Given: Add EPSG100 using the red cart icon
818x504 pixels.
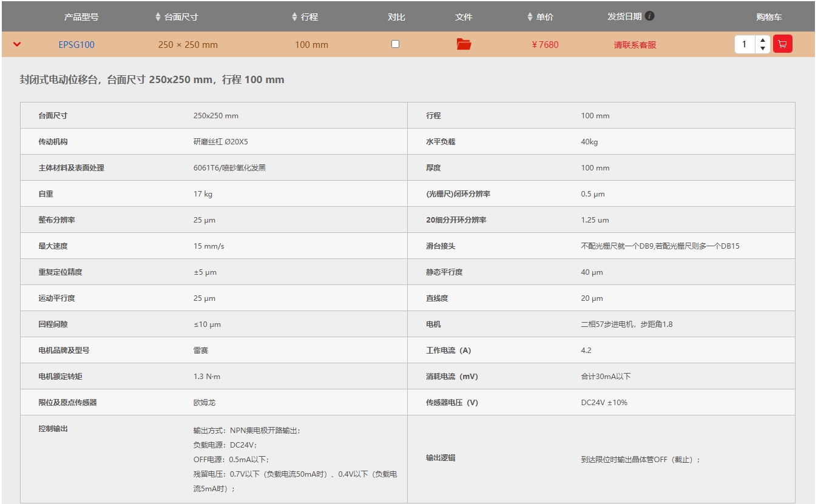Looking at the screenshot, I should [782, 44].
